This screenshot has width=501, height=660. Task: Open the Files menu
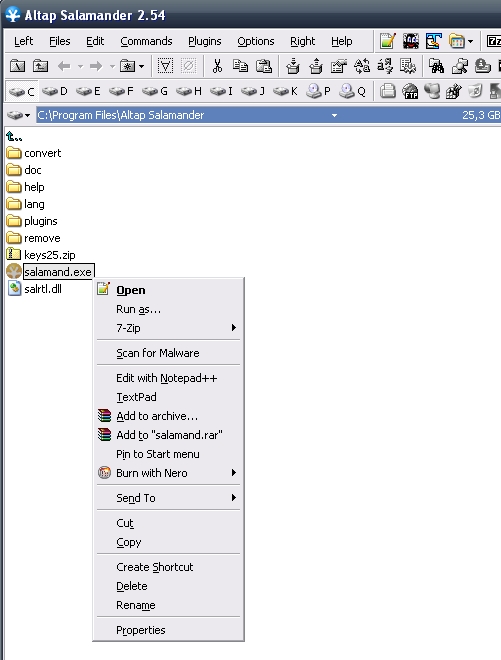[x=59, y=41]
